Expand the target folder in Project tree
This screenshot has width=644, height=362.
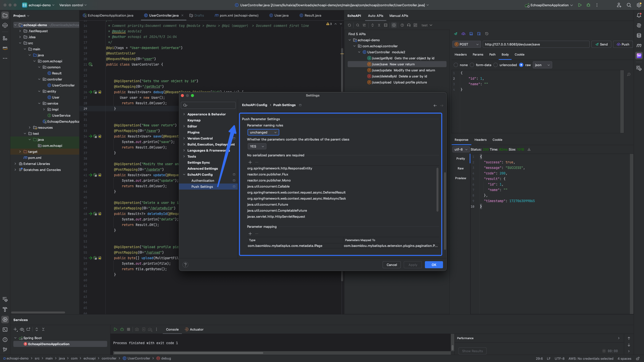pos(20,152)
